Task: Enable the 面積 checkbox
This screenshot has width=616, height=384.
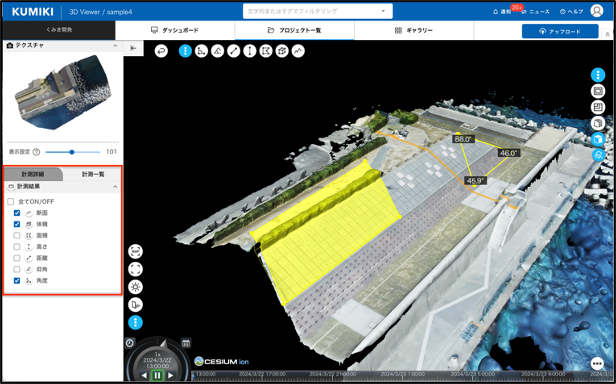Action: [x=17, y=235]
